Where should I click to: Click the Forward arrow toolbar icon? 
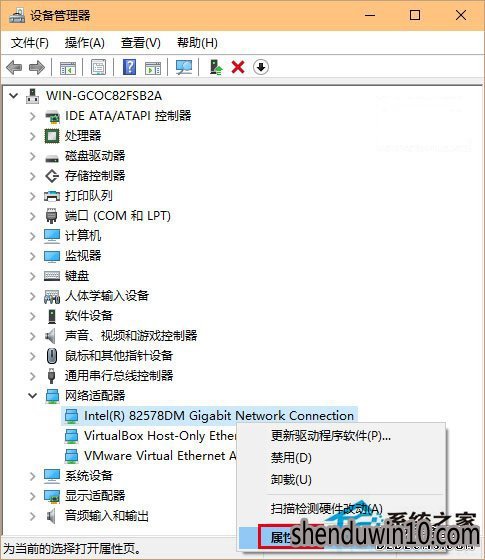click(37, 67)
